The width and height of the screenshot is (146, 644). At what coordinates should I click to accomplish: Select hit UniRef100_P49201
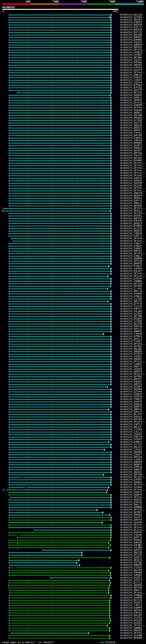[131, 77]
